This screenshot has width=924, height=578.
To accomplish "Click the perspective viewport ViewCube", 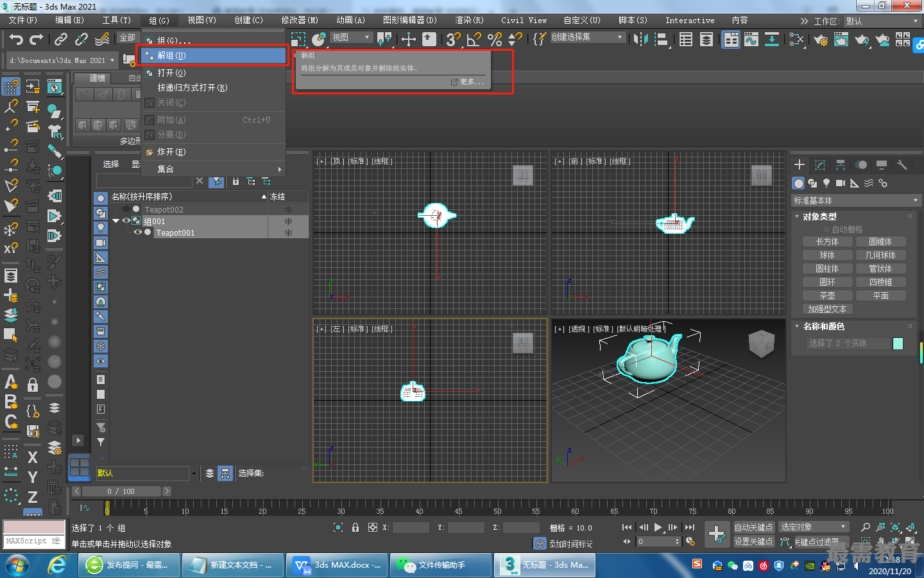I will pyautogui.click(x=762, y=344).
